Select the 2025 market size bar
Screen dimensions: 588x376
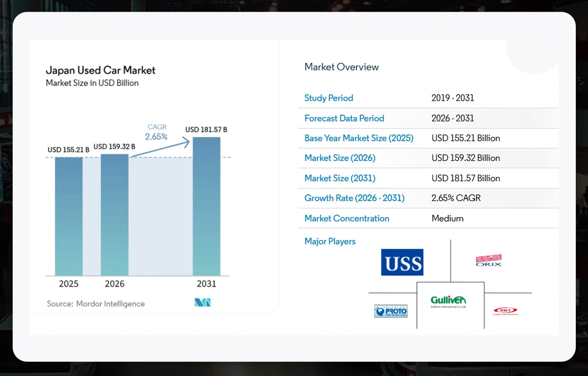69,216
